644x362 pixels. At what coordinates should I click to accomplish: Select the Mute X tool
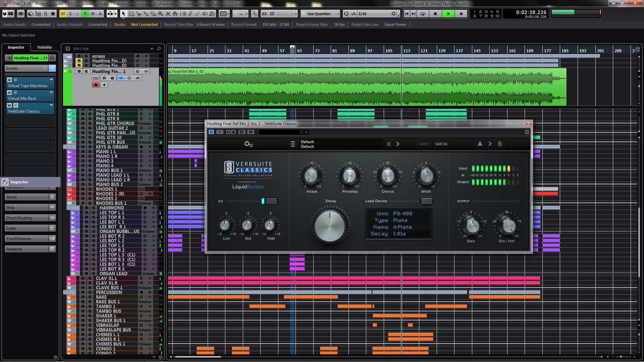coord(168,13)
